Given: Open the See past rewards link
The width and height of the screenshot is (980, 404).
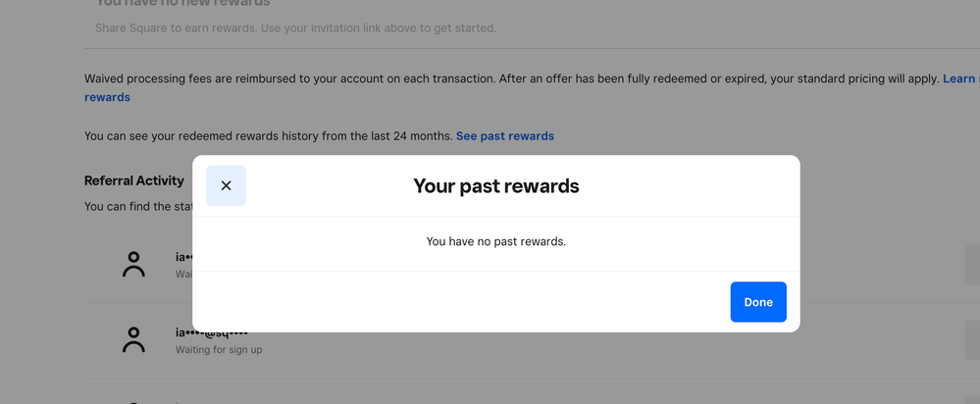Looking at the screenshot, I should pyautogui.click(x=504, y=136).
